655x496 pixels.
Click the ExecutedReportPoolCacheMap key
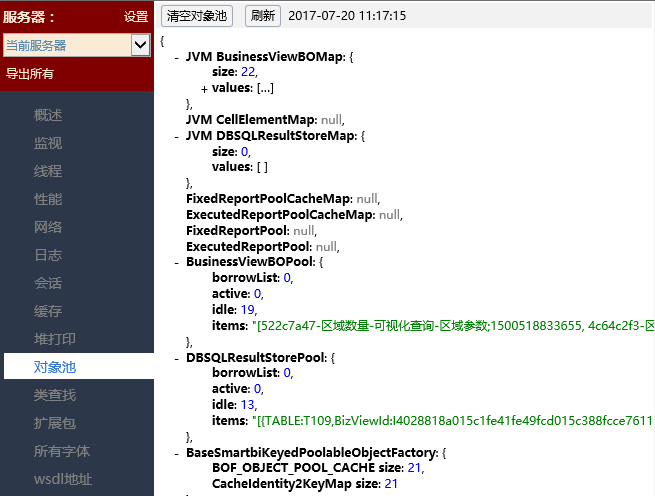click(x=280, y=214)
